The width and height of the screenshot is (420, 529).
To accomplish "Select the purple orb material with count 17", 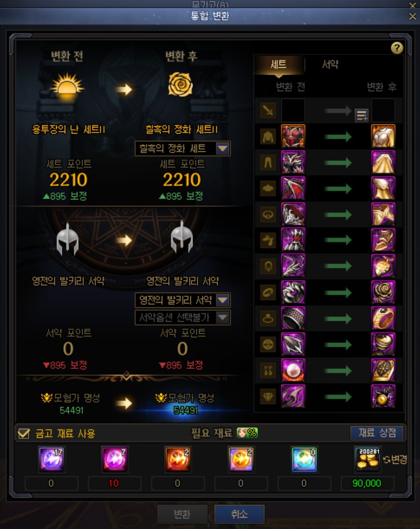I will (x=51, y=459).
